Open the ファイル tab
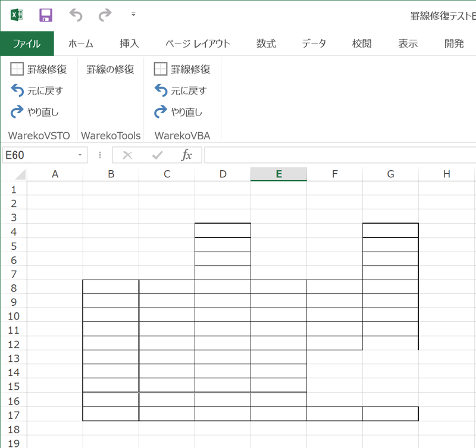 [27, 43]
